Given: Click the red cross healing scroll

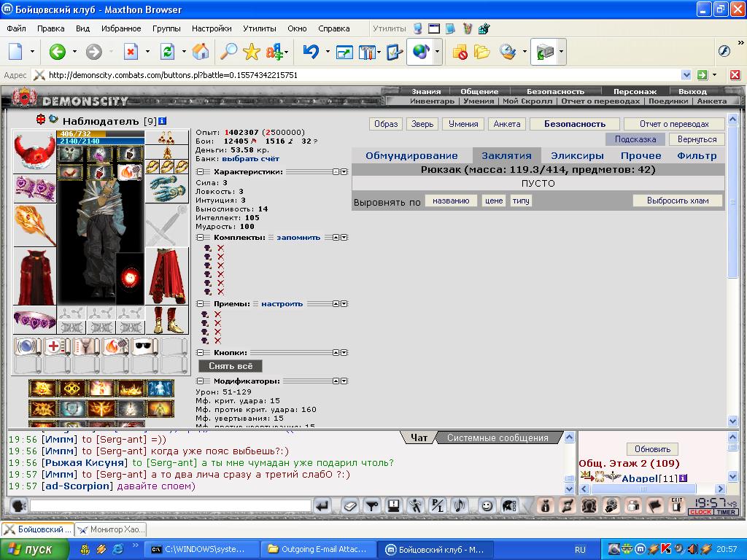Looking at the screenshot, I should tap(57, 346).
